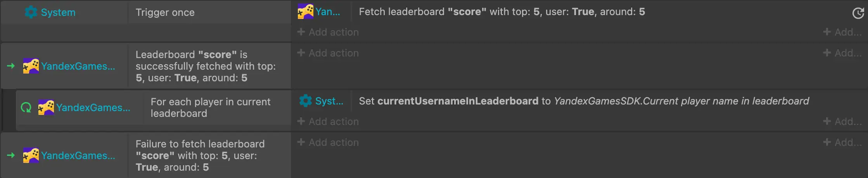The height and width of the screenshot is (178, 868).
Task: Click the System gear icon in Trigger once row
Action: coord(31,12)
